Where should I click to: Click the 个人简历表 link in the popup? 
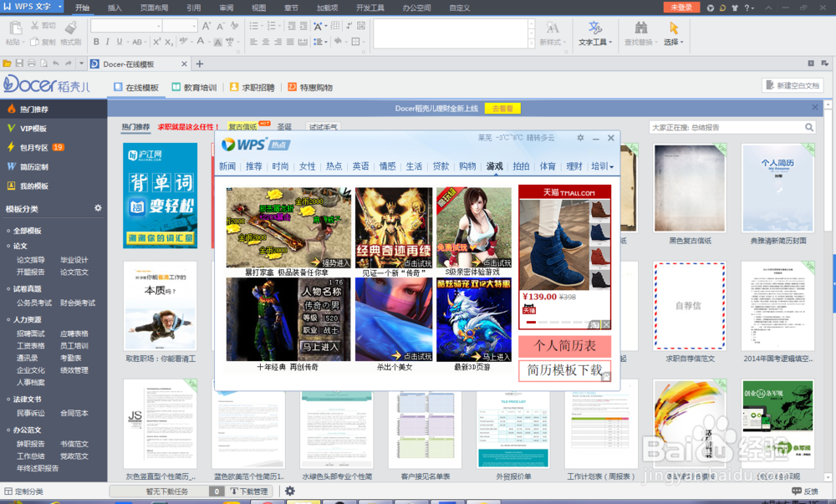564,346
